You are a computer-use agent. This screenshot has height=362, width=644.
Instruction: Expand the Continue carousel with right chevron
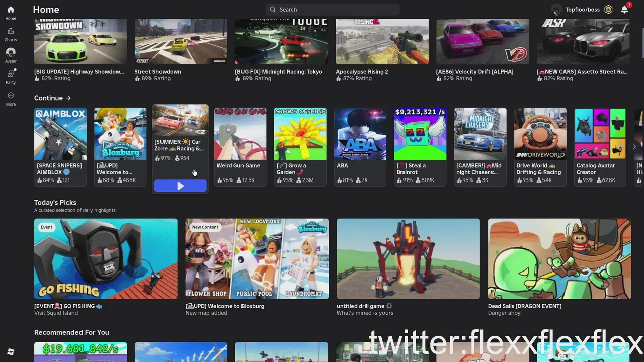634,147
